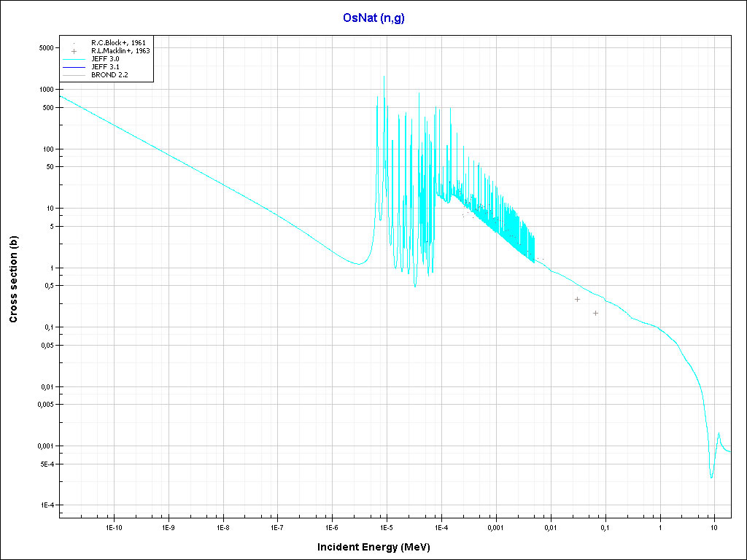Select the upper Macklin plus data point

pos(577,299)
